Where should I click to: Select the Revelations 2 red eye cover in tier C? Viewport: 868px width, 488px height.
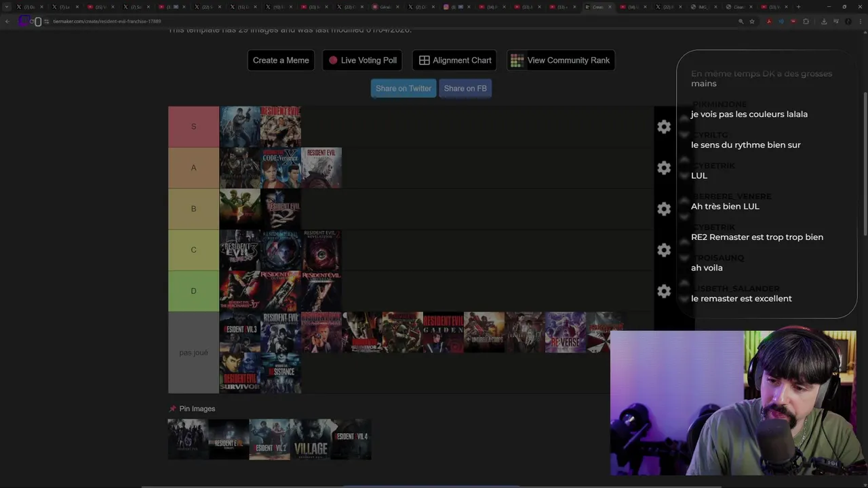coord(321,250)
